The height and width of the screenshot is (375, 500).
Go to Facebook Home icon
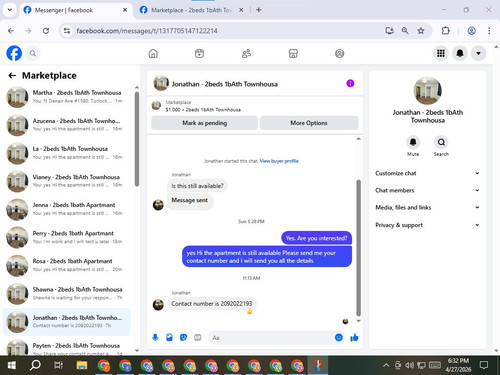pos(153,53)
